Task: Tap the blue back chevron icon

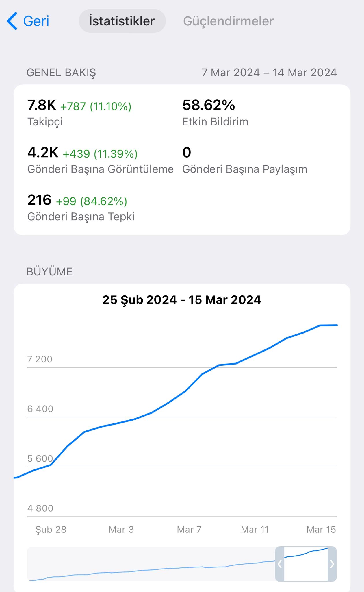Action: [x=12, y=21]
